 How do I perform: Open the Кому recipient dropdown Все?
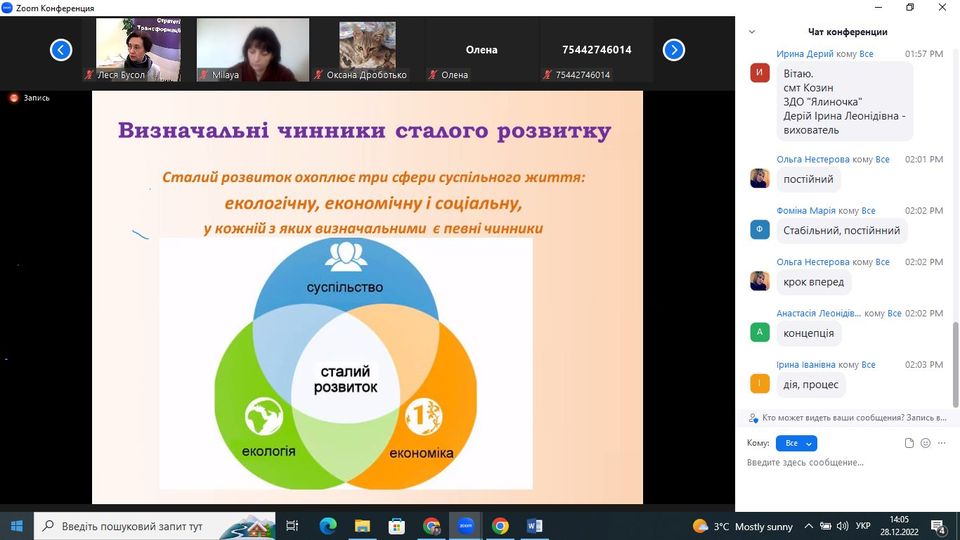796,443
